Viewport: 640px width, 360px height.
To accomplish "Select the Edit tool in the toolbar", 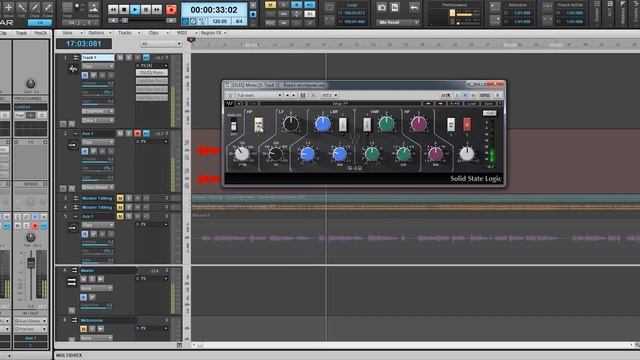I will pos(21,9).
